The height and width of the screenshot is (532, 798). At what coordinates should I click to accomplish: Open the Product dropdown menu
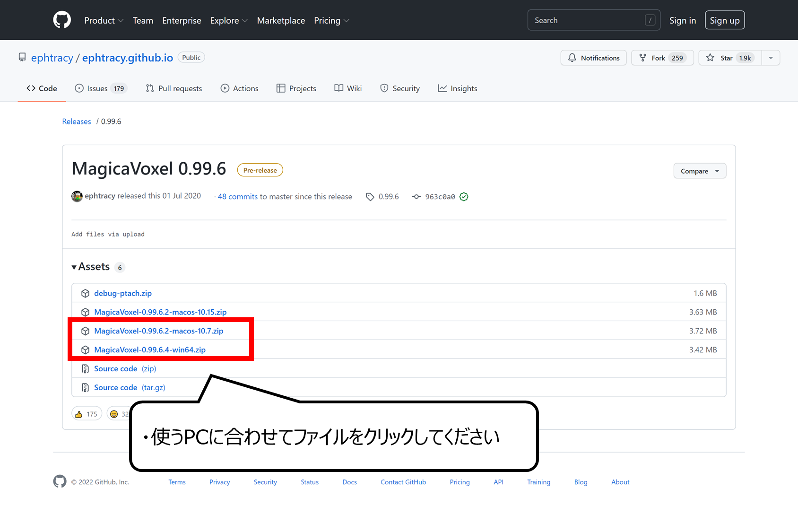point(104,20)
